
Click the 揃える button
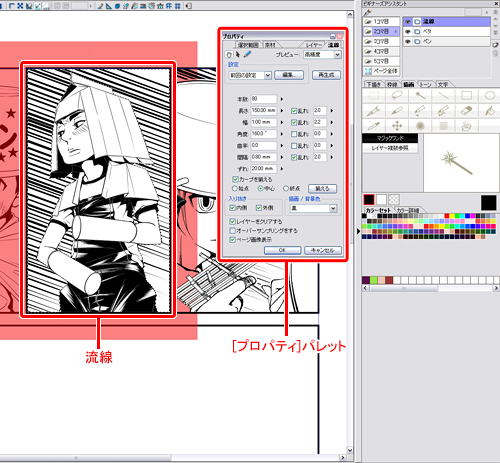[x=322, y=189]
